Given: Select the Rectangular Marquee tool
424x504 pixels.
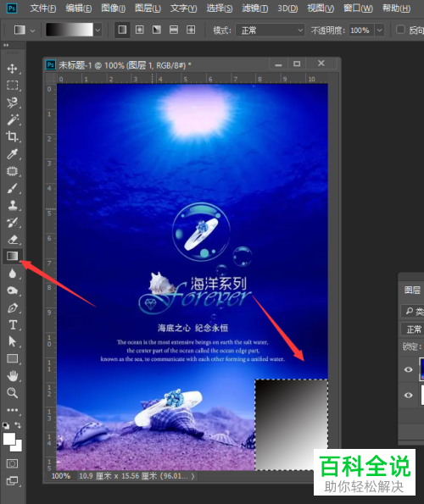Looking at the screenshot, I should 12,86.
